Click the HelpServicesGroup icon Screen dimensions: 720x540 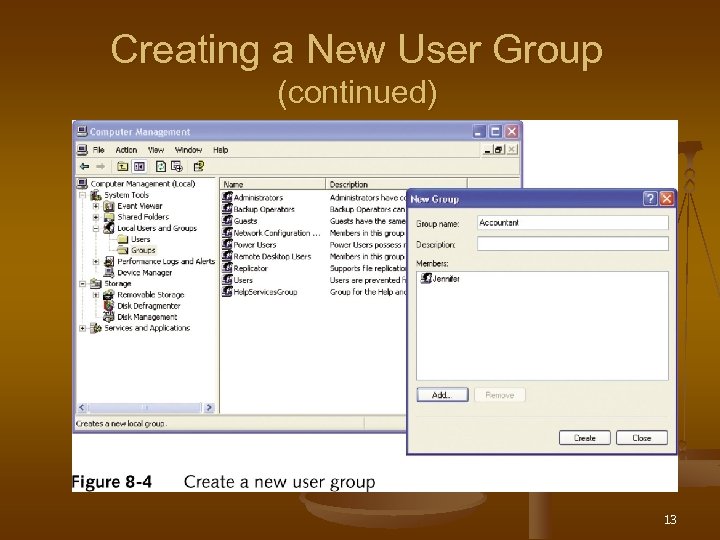pos(227,292)
